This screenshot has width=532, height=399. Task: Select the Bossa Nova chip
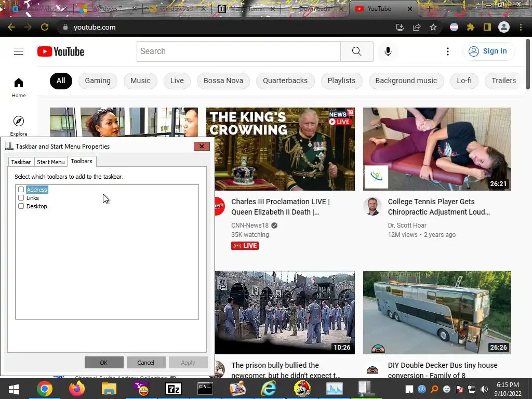coord(223,81)
